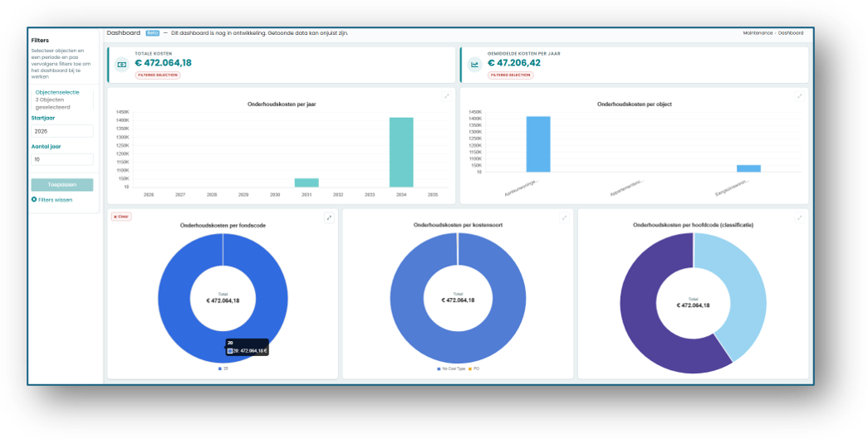Click the 'Onderhoudskosten per jaar' title
Image resolution: width=868 pixels, height=439 pixels.
coord(282,104)
